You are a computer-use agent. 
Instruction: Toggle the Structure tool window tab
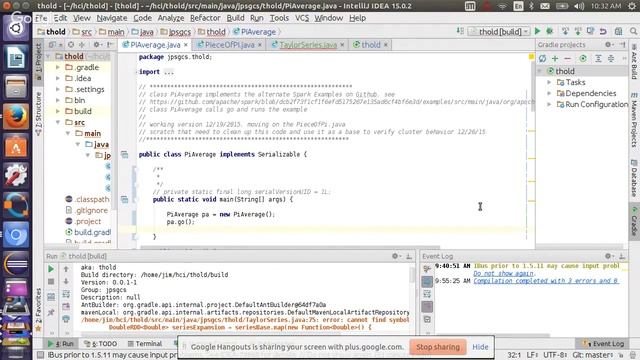pyautogui.click(x=38, y=113)
